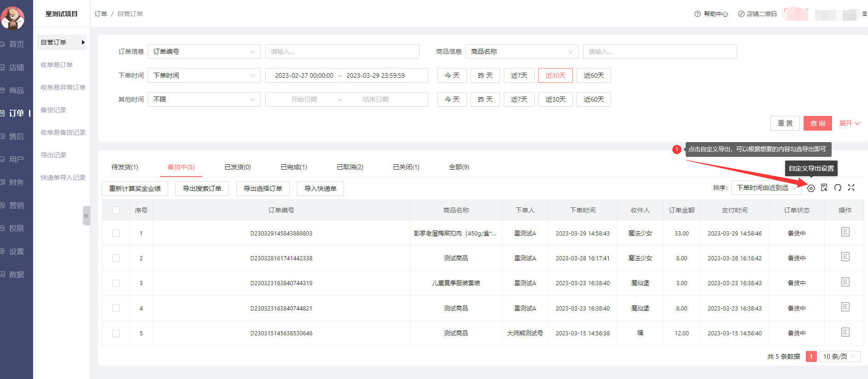Switch to the 待发货(1) tab
Viewport: 868px width, 379px height.
pos(125,167)
